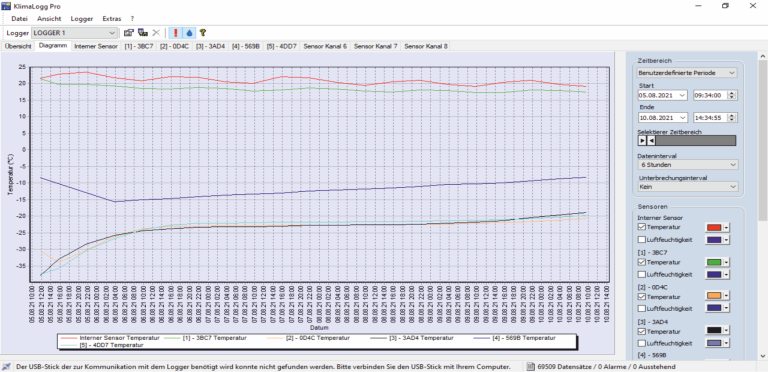Enable [3] - 3AD4 Luftfeuchtigkeit checkbox
The height and width of the screenshot is (372, 768).
(642, 344)
